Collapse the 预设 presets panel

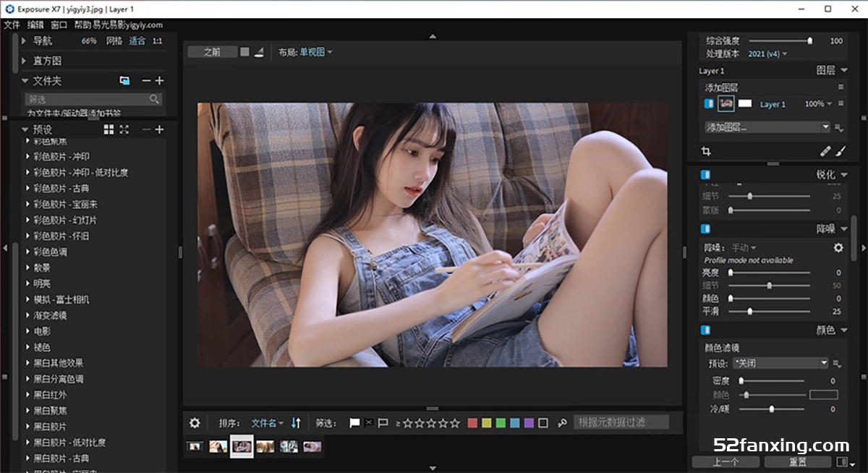pyautogui.click(x=25, y=129)
